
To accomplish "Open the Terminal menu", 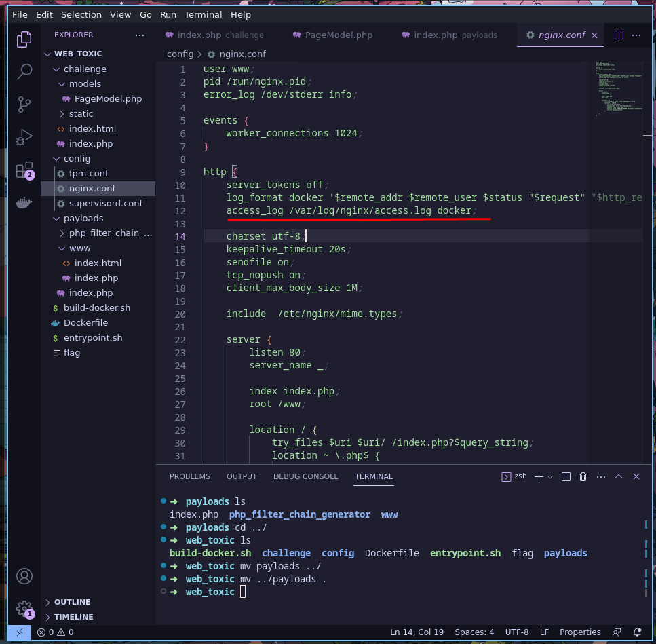I will (204, 14).
